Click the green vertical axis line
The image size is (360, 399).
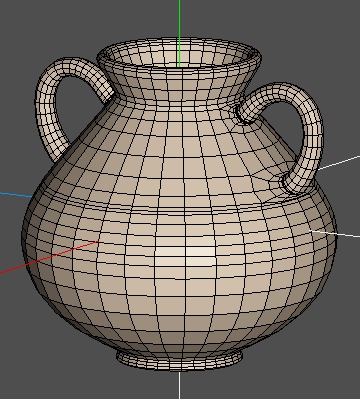[x=179, y=33]
